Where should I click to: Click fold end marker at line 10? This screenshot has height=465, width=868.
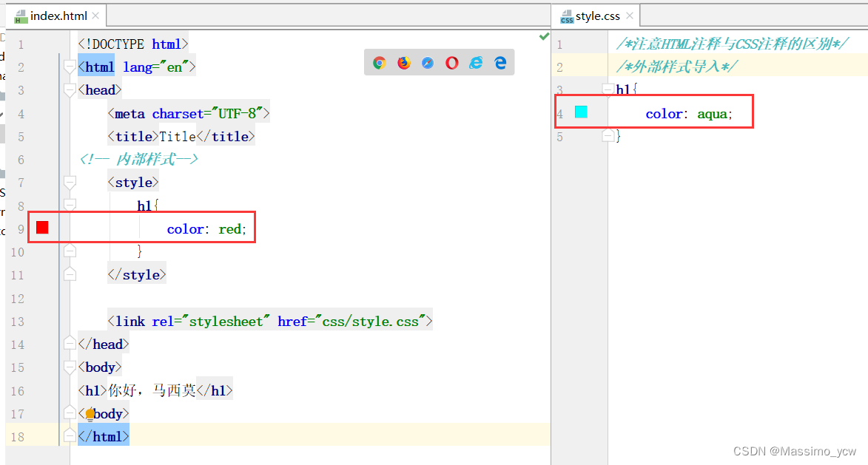(70, 251)
